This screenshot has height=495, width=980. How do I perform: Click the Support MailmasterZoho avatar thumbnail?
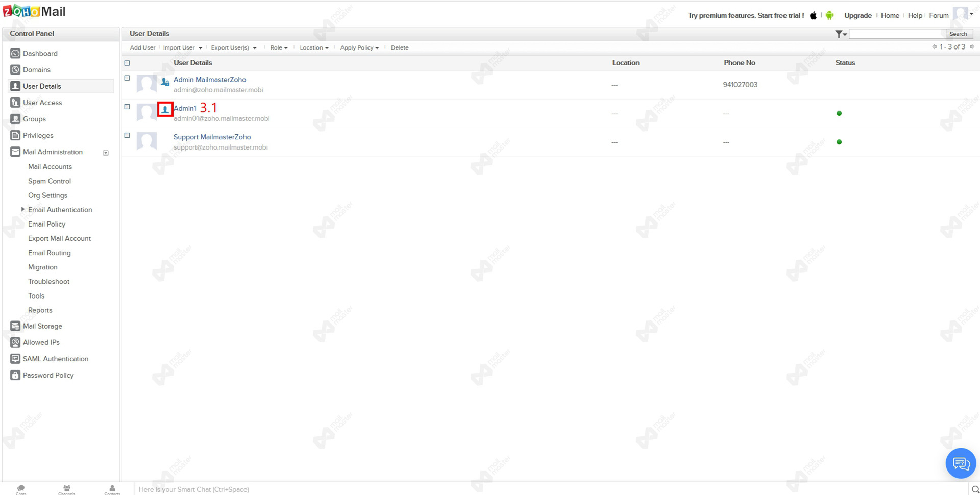(146, 141)
